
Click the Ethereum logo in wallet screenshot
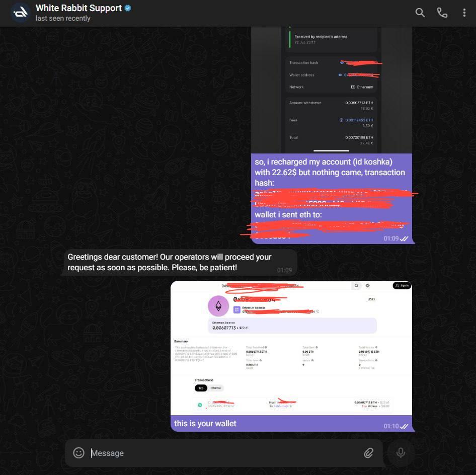click(x=218, y=306)
